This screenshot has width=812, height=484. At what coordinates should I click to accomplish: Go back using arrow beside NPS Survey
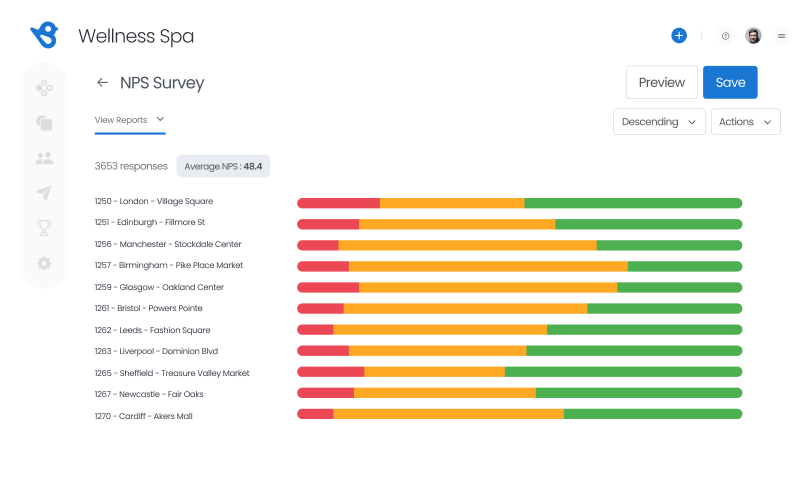click(103, 82)
